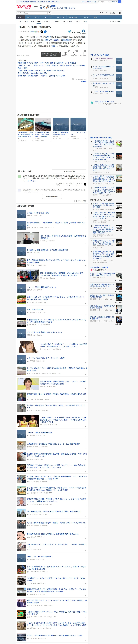The height and width of the screenshot is (644, 138).
Task: Dismiss the 引退車両が海外で大活躍 recommended card
Action: (33, 141)
